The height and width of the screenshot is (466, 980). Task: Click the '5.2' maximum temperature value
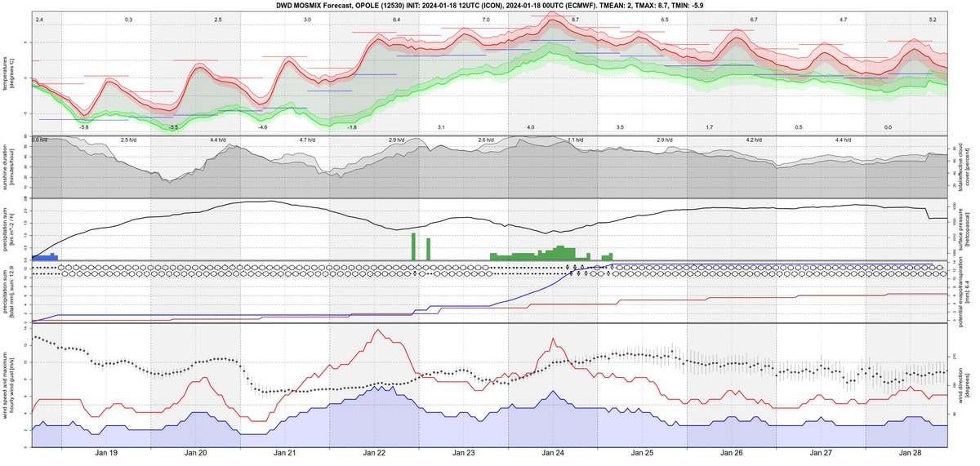coord(933,19)
